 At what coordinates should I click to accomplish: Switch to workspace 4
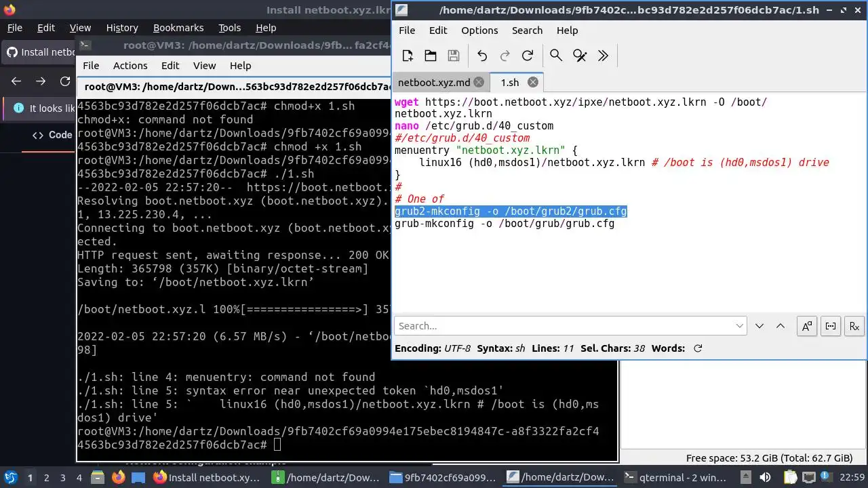79,478
